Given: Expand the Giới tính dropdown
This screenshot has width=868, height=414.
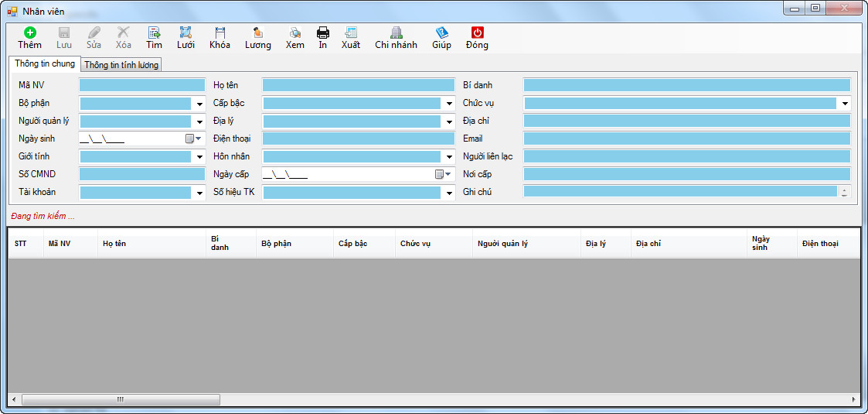Looking at the screenshot, I should tap(199, 157).
